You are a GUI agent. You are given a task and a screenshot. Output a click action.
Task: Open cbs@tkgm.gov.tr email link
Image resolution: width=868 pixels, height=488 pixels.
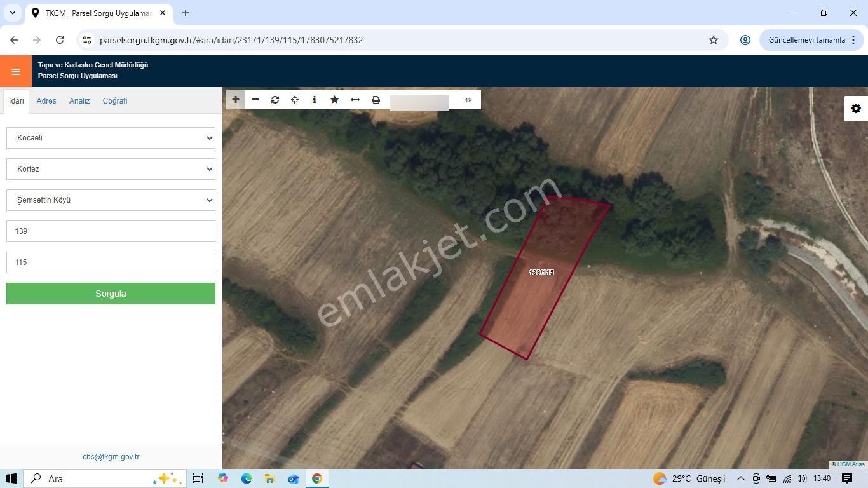[x=111, y=457]
